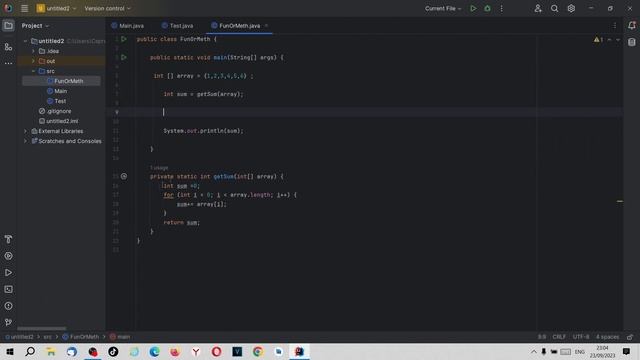
Task: Open the Database tool window icon
Action: [x=631, y=42]
